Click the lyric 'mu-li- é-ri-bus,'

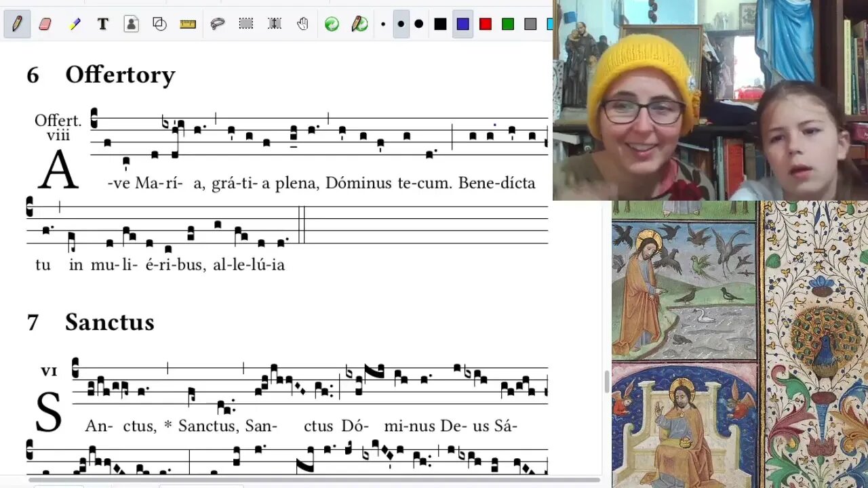[x=149, y=265]
